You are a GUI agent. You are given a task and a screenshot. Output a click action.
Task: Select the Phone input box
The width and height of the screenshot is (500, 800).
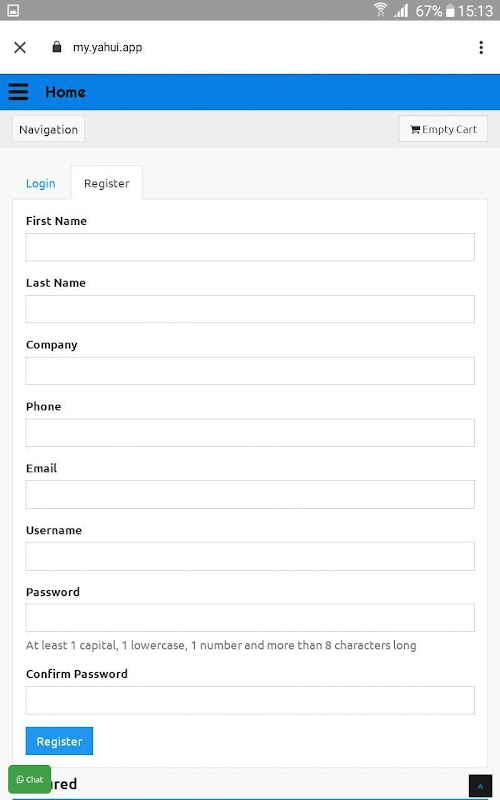click(250, 433)
